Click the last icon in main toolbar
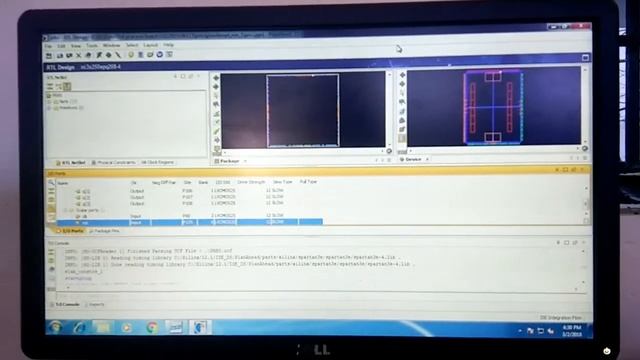640x360 pixels. point(169,54)
